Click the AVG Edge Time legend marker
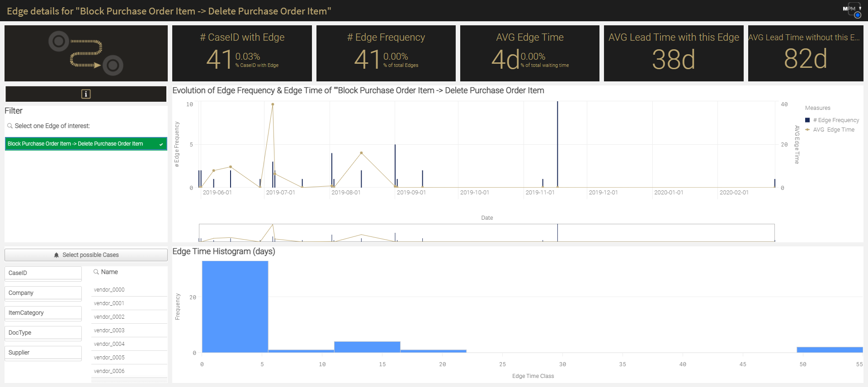 point(807,130)
